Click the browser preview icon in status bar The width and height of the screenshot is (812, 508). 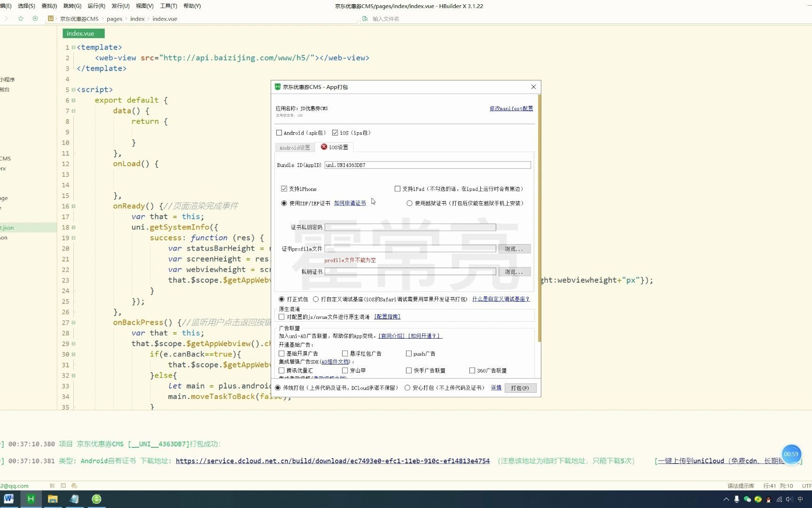click(x=74, y=485)
